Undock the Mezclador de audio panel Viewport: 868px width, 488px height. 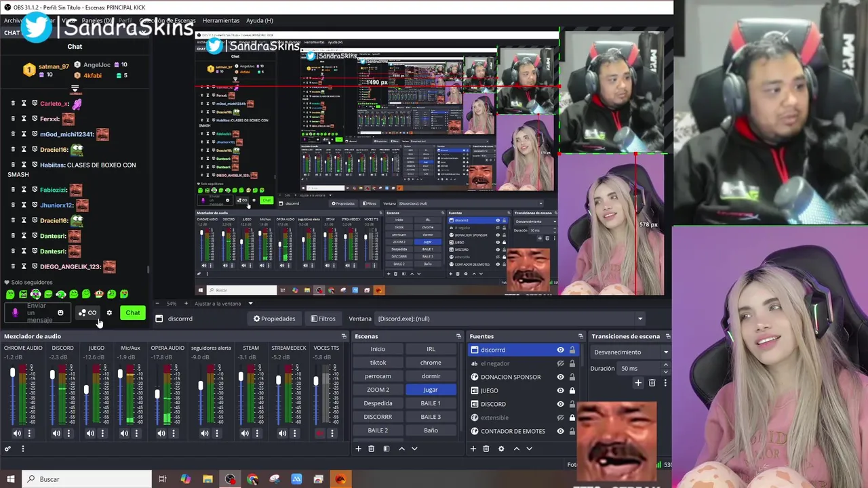tap(344, 336)
